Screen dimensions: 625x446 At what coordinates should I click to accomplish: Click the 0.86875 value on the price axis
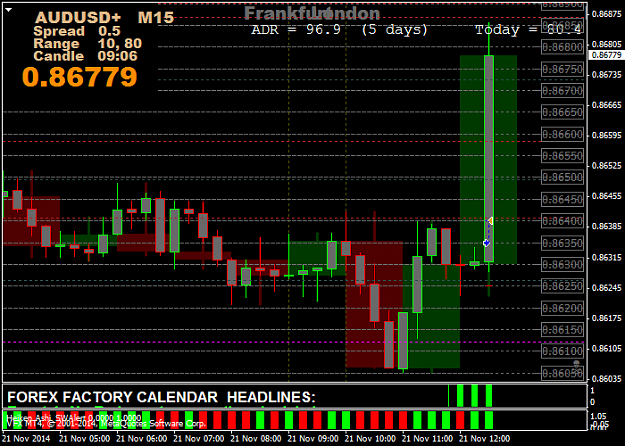tap(607, 14)
